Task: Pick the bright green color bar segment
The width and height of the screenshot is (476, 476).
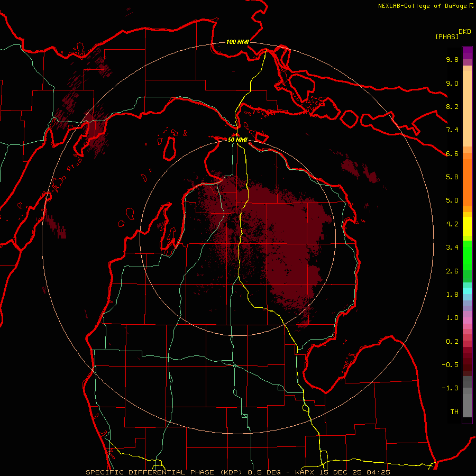Action: click(x=467, y=255)
